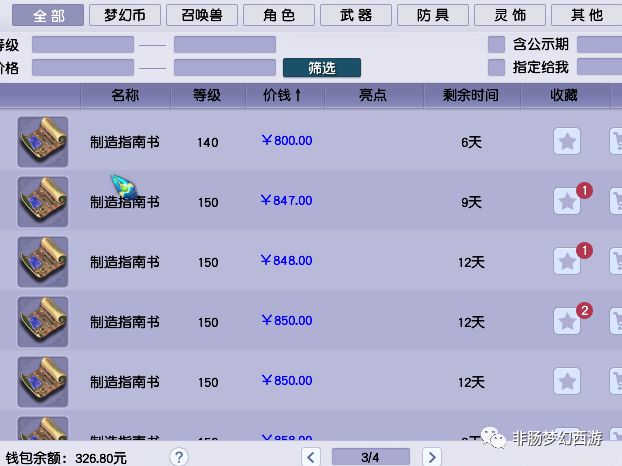Click the 收藏 column header
The width and height of the screenshot is (622, 466).
click(564, 95)
